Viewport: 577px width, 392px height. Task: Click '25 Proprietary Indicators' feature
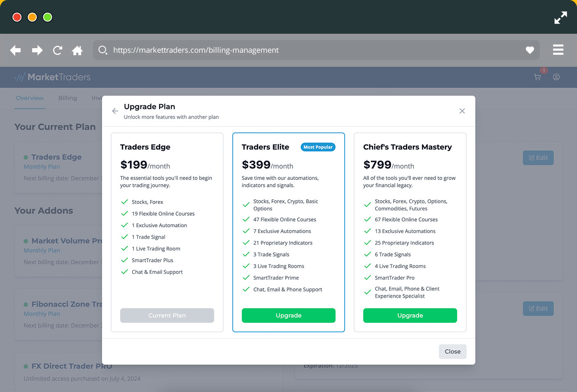(404, 243)
